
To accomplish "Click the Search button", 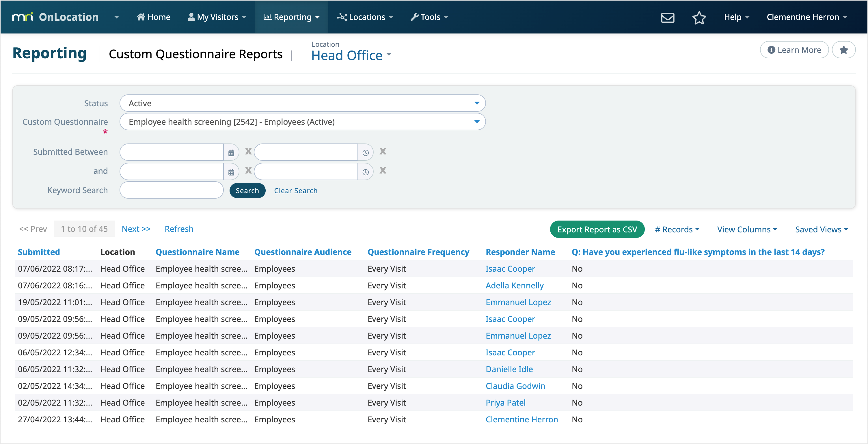I will (247, 191).
